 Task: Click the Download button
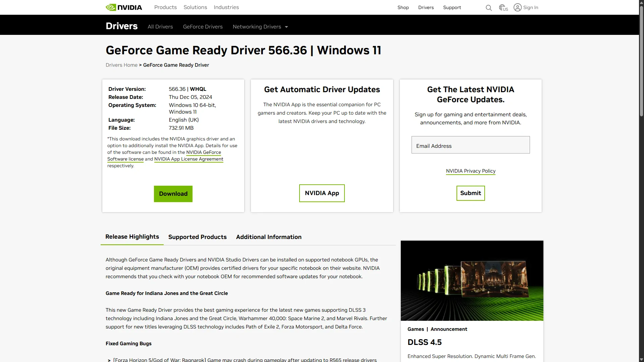tap(173, 194)
